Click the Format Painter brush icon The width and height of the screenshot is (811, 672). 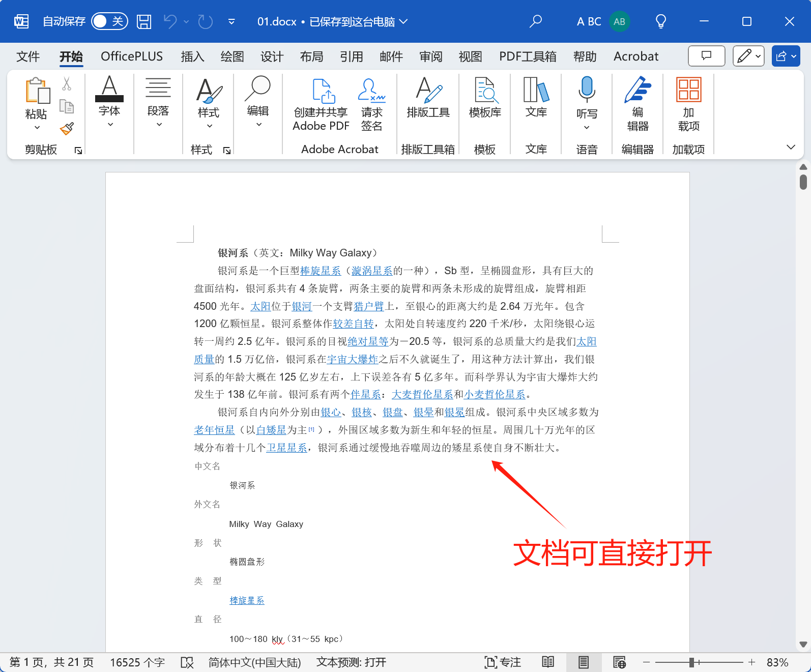67,129
